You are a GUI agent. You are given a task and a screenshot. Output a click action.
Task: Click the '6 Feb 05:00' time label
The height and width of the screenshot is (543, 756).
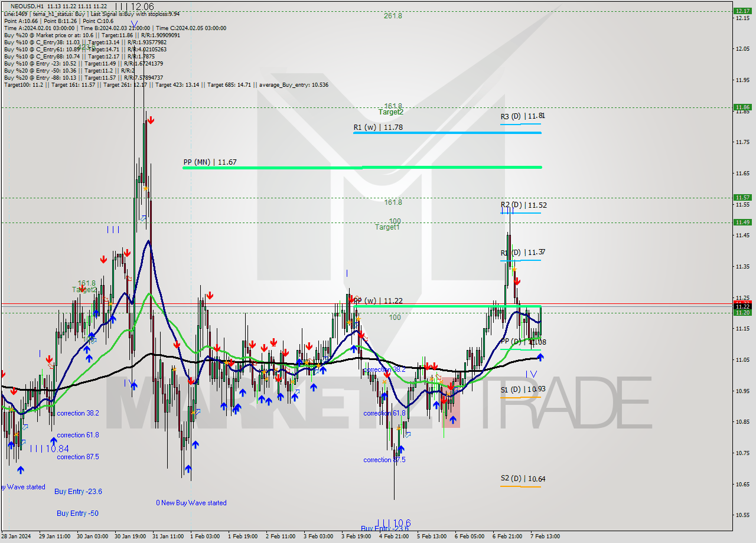[x=470, y=537]
